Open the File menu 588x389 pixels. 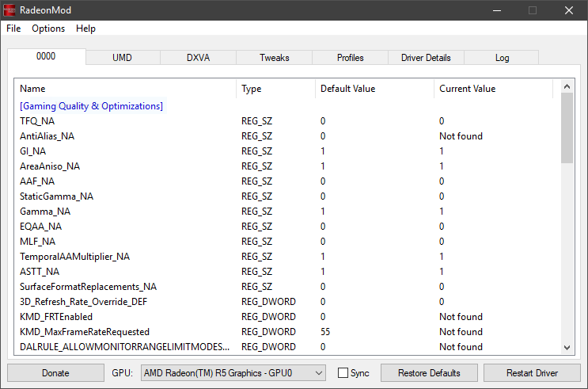(13, 29)
